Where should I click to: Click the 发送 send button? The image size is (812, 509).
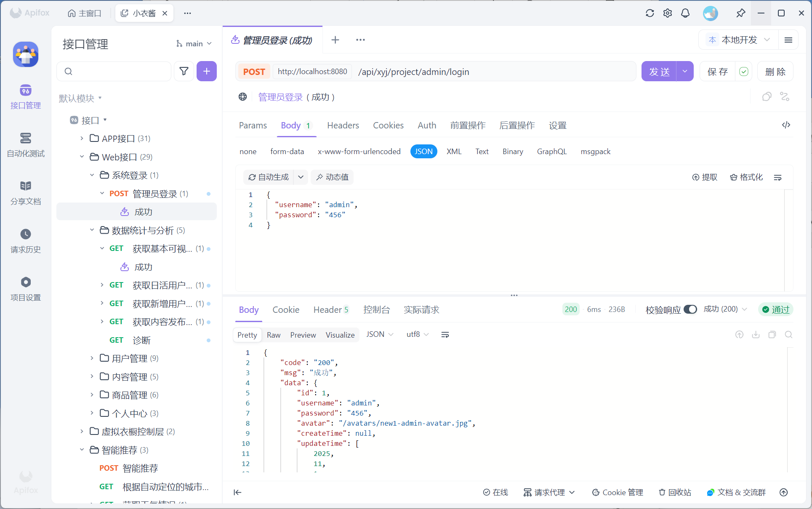(x=659, y=72)
